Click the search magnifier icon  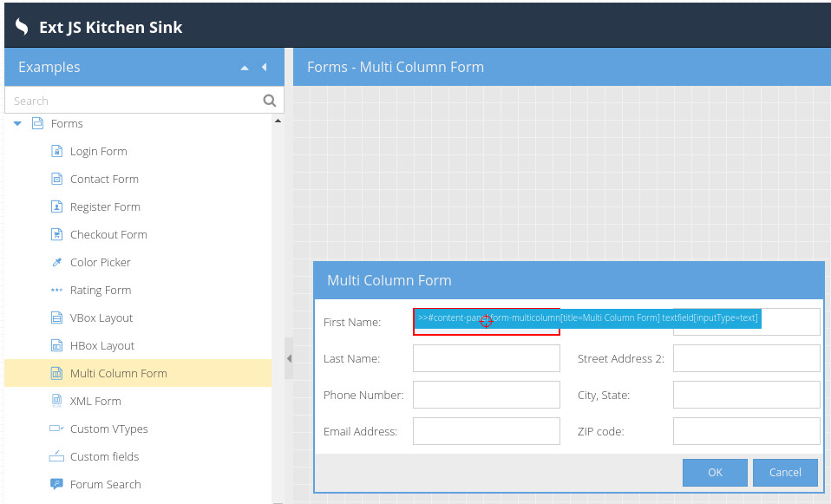pos(270,101)
